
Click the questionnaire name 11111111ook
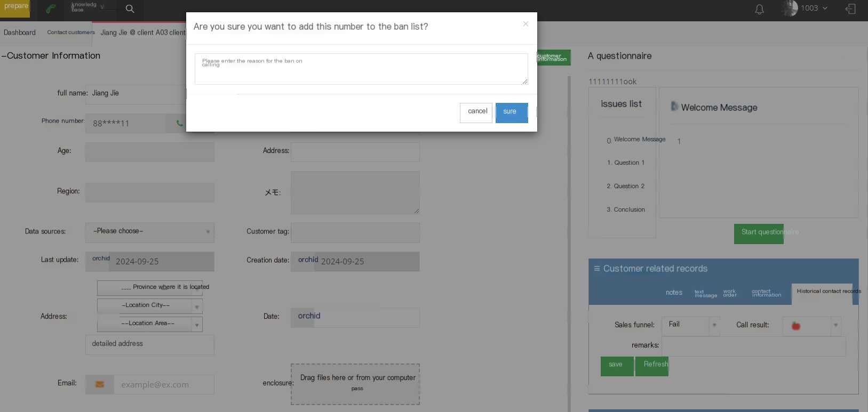coord(612,82)
